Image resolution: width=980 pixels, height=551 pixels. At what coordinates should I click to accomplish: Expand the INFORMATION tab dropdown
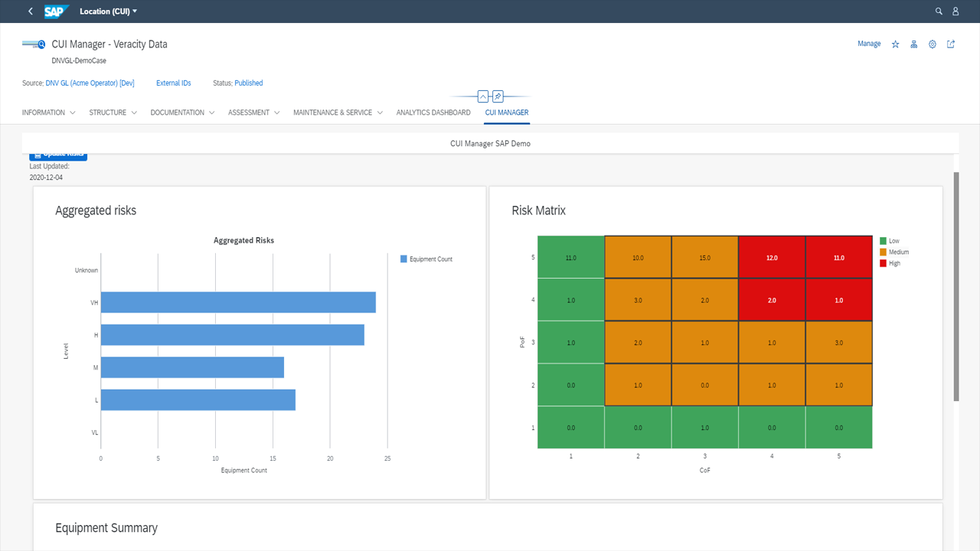point(49,112)
